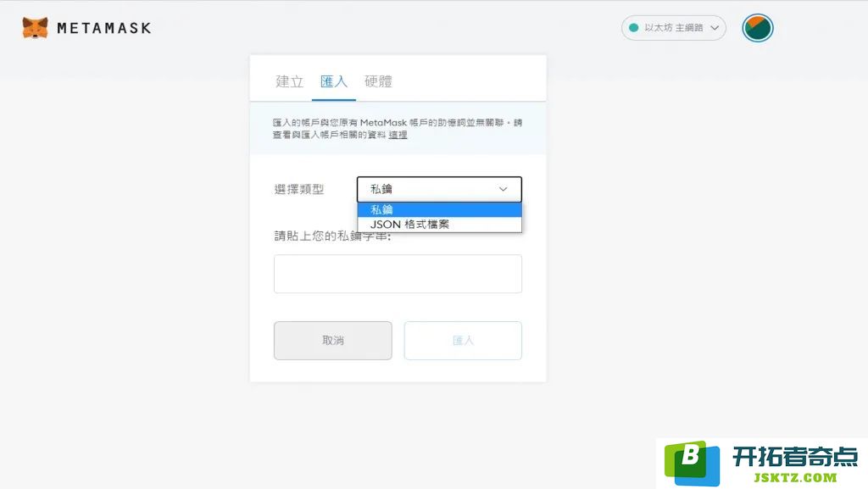Focus the private key input field

point(398,274)
